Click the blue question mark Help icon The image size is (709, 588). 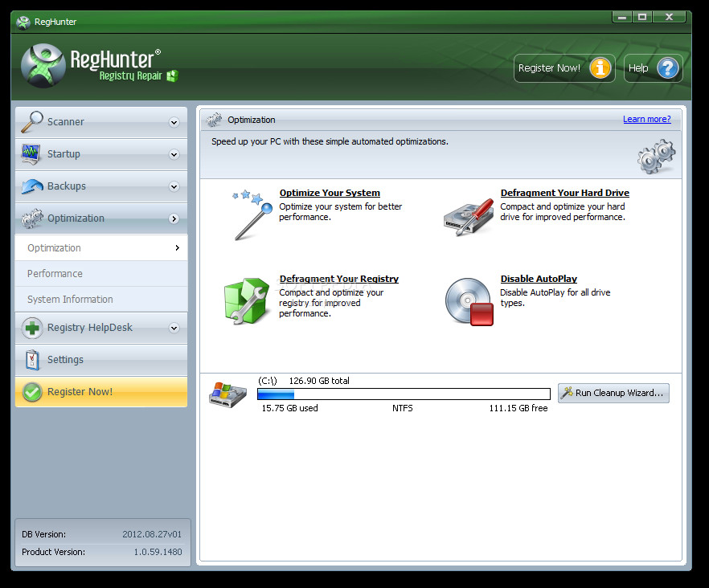coord(668,68)
